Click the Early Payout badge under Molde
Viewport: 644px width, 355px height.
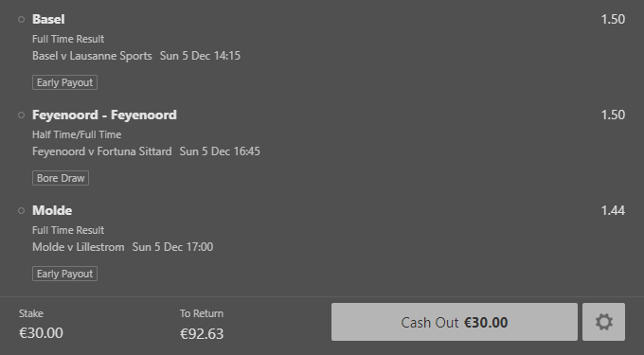[65, 274]
